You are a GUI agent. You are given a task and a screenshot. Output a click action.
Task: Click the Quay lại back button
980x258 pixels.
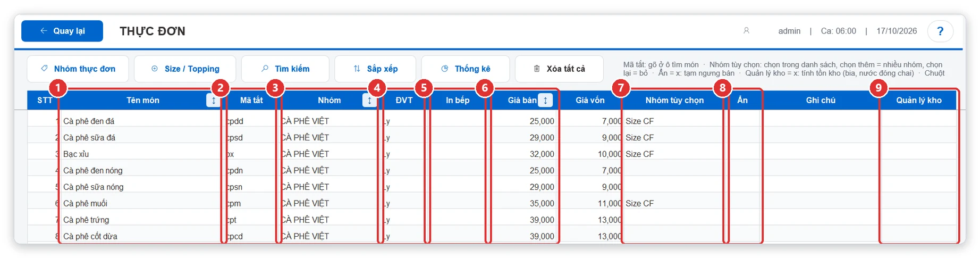(62, 31)
